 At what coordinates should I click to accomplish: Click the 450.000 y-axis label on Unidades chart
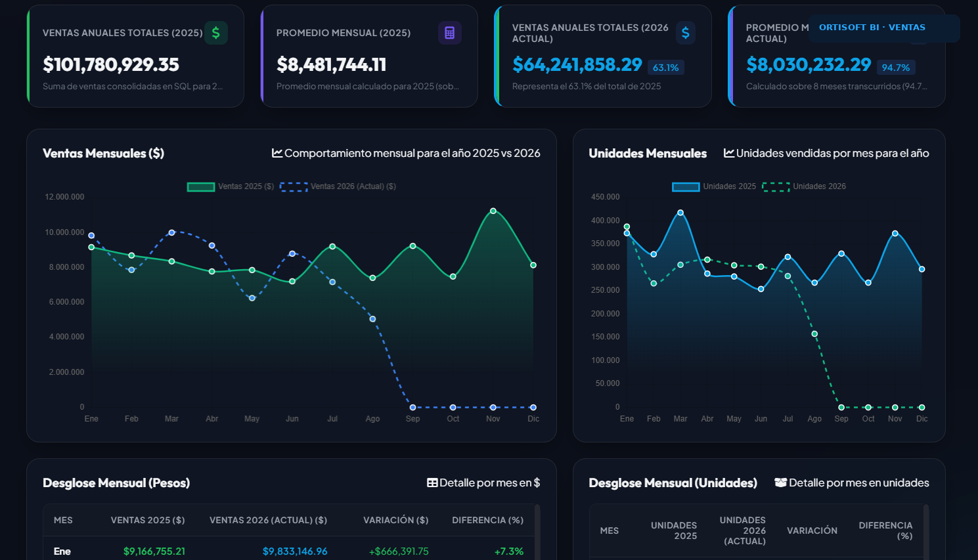click(x=606, y=197)
